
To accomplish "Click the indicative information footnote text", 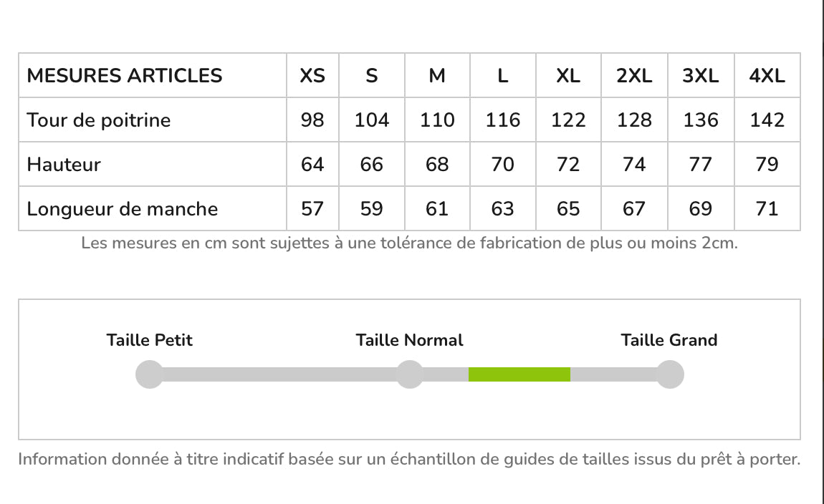I will [409, 460].
